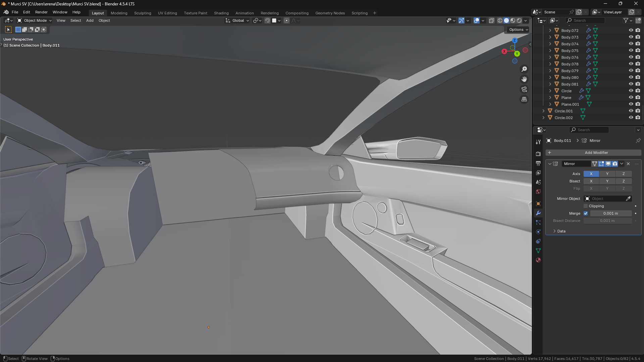
Task: Disable Plane in renders via camera icon
Action: pyautogui.click(x=638, y=97)
